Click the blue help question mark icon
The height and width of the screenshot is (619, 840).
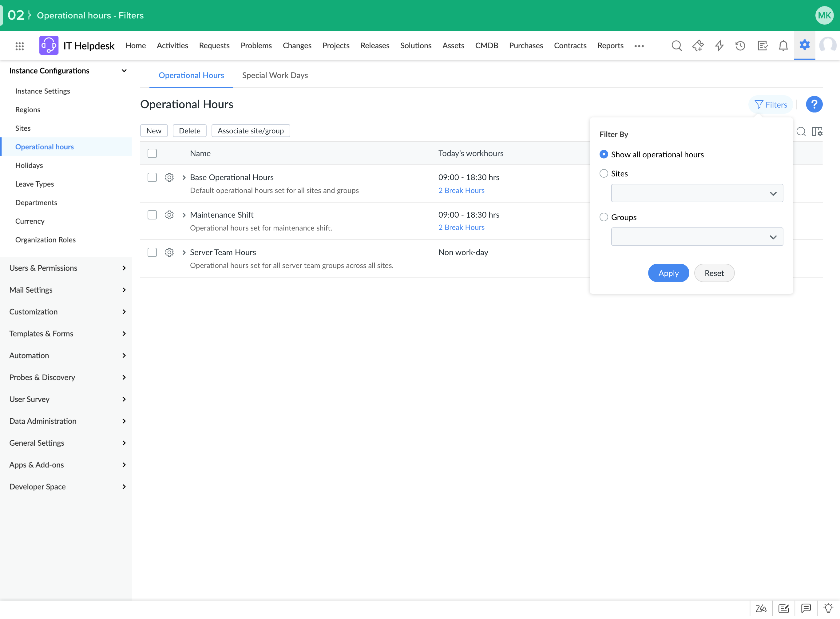click(814, 104)
